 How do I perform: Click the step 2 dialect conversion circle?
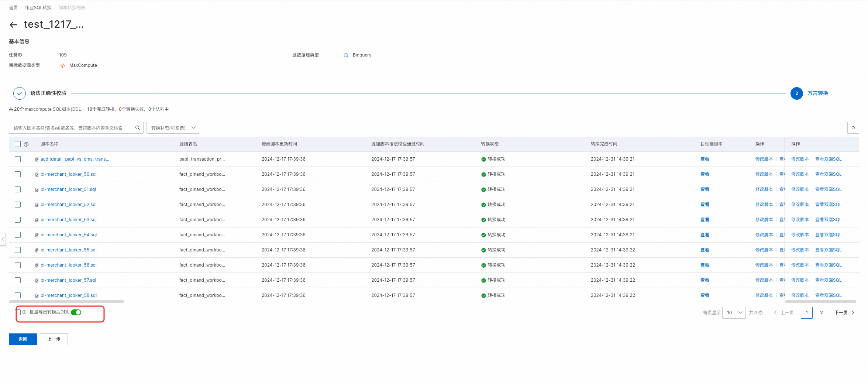tap(796, 93)
